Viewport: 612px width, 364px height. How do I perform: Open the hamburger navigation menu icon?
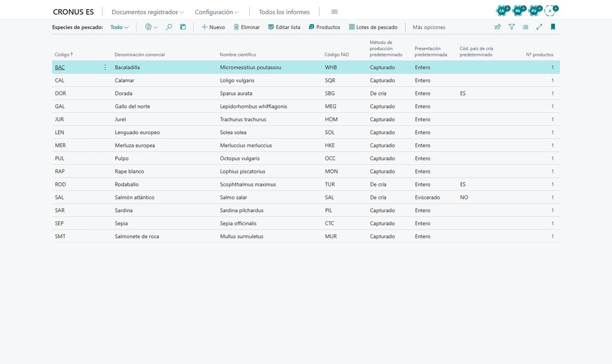[335, 12]
